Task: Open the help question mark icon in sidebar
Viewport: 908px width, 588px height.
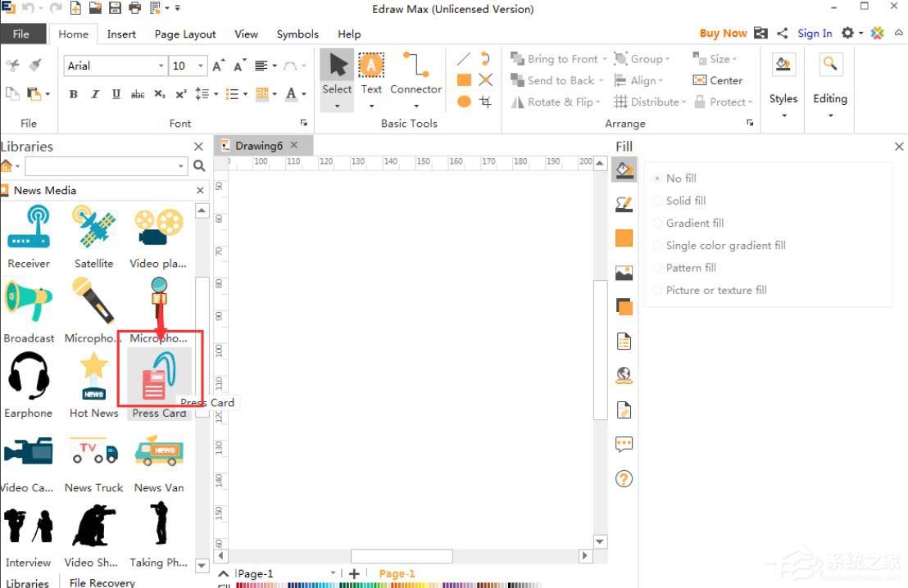Action: (x=624, y=478)
